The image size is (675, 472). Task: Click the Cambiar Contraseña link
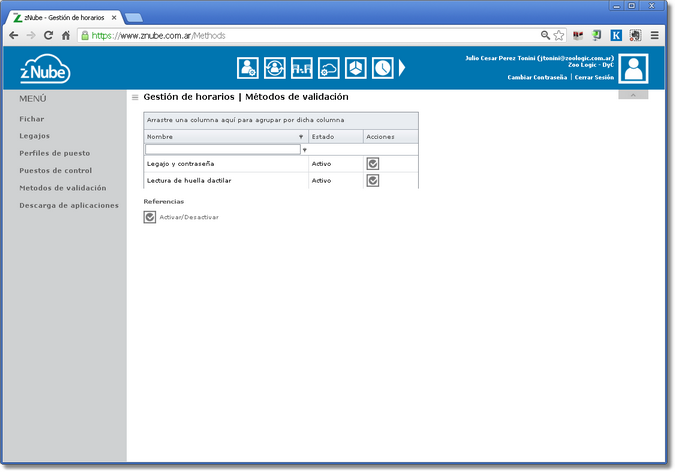(537, 77)
